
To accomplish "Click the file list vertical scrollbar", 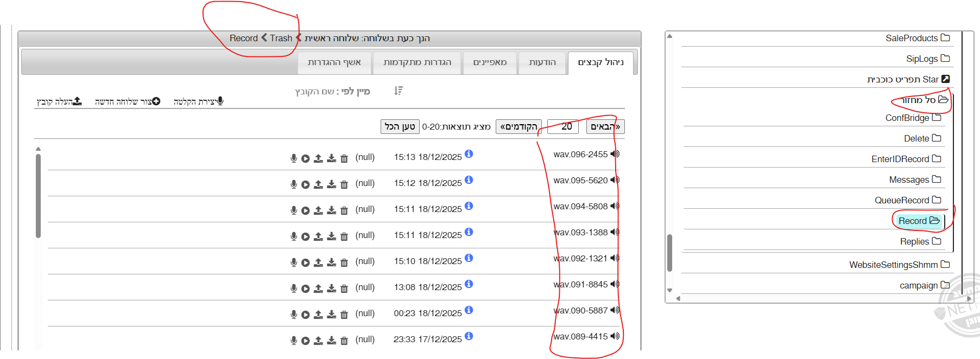I will tap(38, 195).
